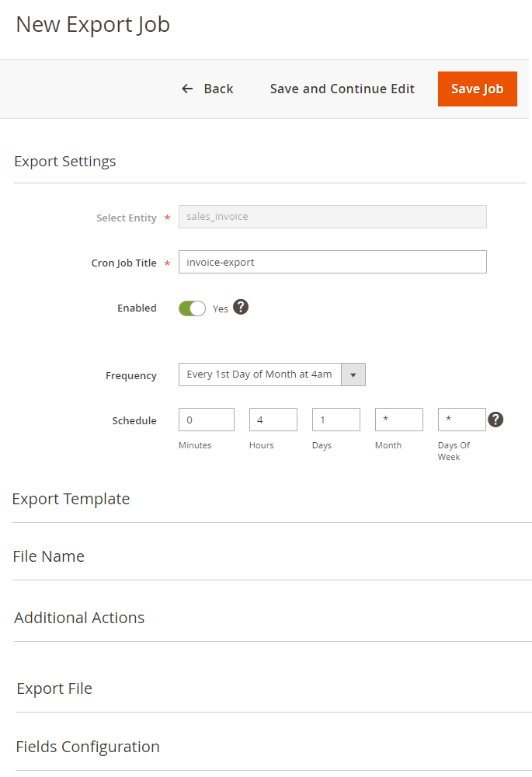The height and width of the screenshot is (777, 532).
Task: Expand the Export File section
Action: pyautogui.click(x=54, y=688)
